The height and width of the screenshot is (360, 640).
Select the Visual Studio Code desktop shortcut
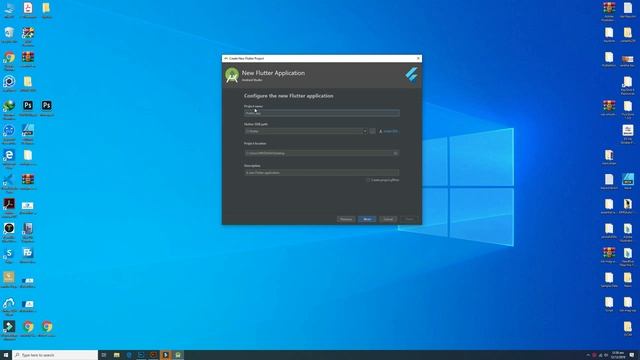[x=9, y=183]
